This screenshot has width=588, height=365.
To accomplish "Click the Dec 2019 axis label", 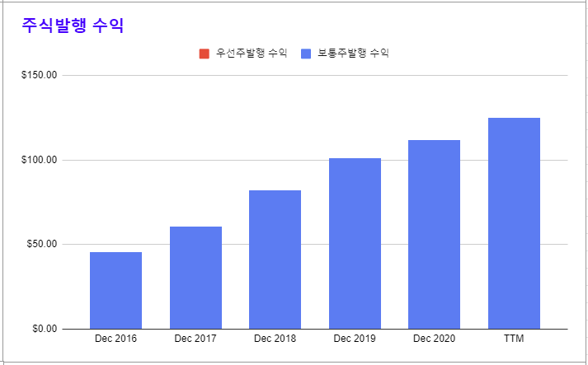I will 355,339.
